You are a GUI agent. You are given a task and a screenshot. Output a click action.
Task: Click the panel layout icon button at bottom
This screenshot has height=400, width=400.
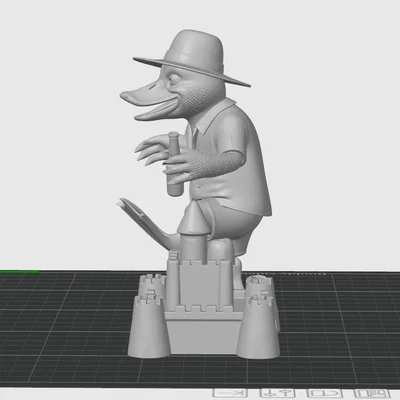click(372, 393)
